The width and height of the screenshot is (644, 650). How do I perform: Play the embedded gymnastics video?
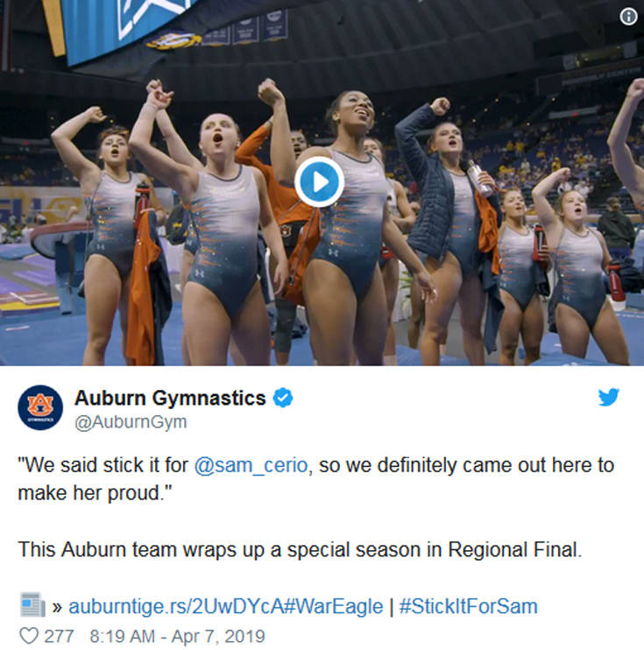click(319, 181)
